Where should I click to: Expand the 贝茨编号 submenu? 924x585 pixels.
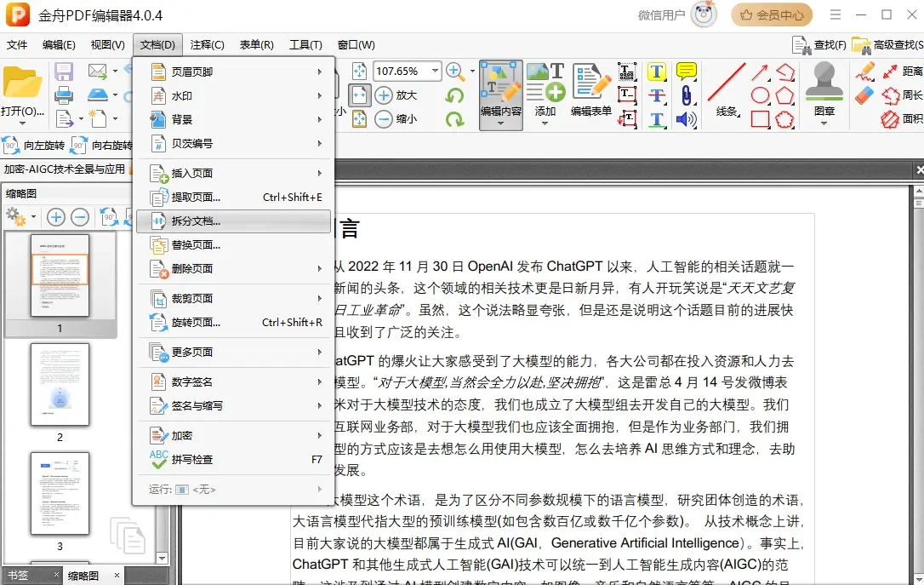click(x=234, y=143)
